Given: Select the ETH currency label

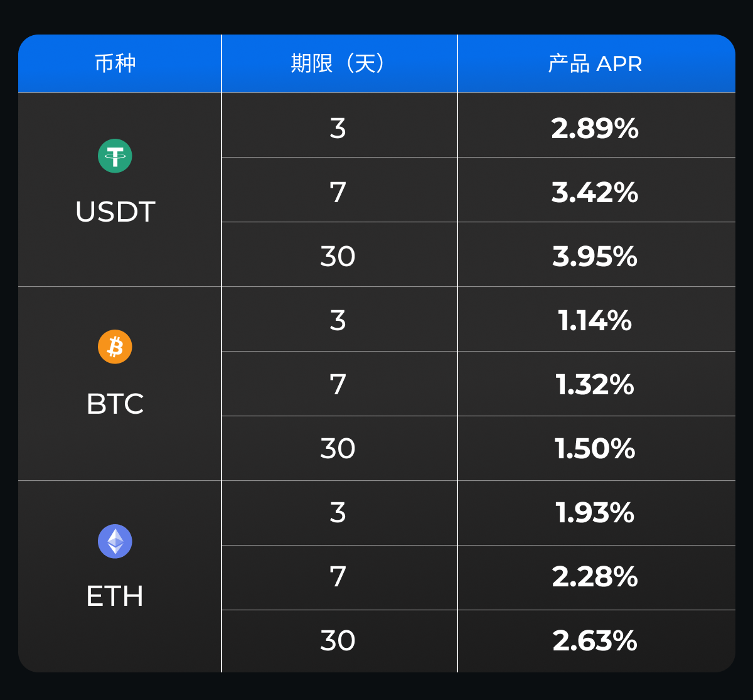Looking at the screenshot, I should click(115, 596).
